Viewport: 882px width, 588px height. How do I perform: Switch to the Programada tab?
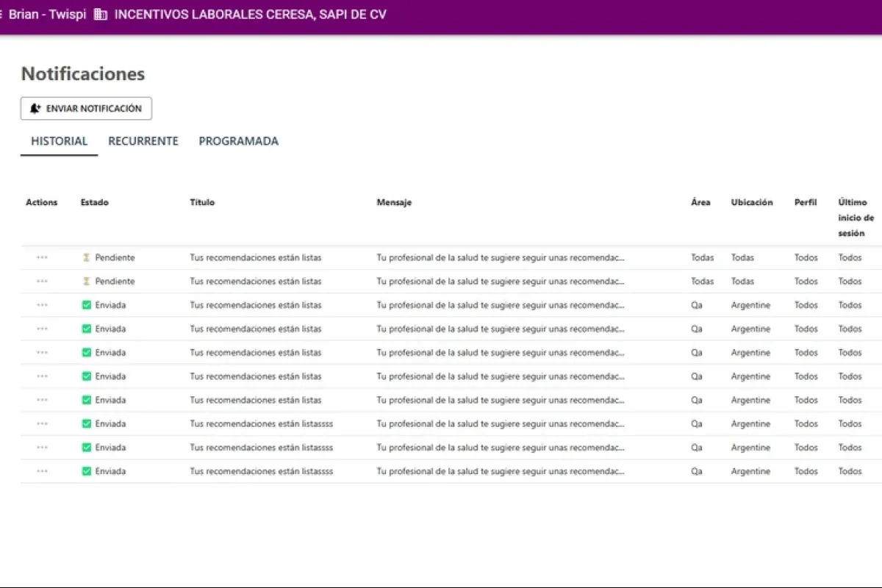[239, 141]
